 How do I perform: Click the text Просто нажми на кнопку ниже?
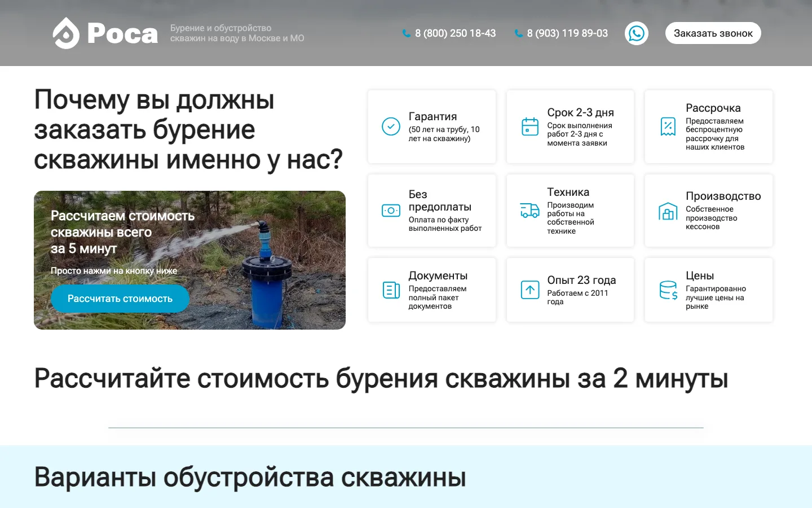(114, 271)
